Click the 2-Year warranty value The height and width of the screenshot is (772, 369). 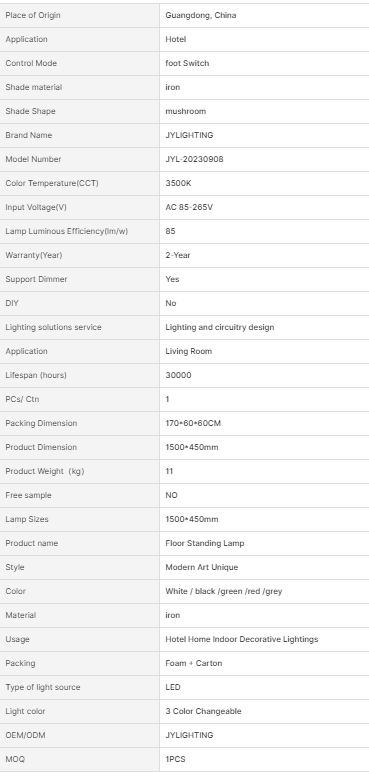tap(178, 255)
